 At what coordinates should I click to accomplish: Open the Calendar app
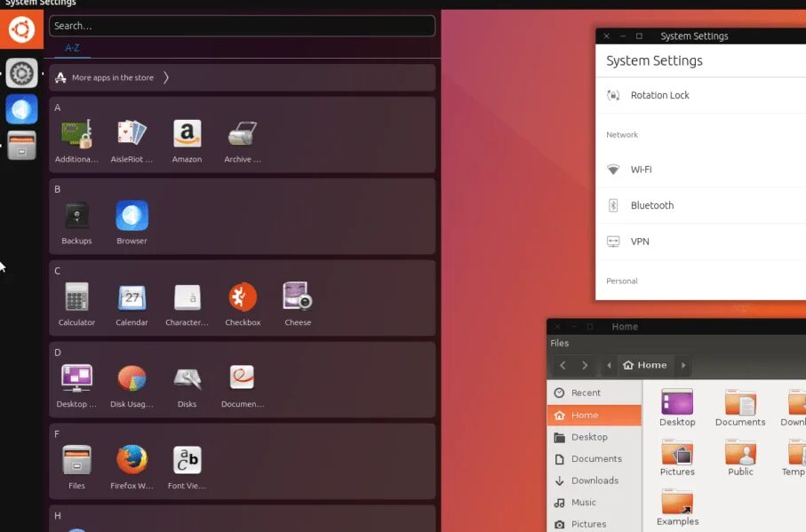click(x=132, y=304)
